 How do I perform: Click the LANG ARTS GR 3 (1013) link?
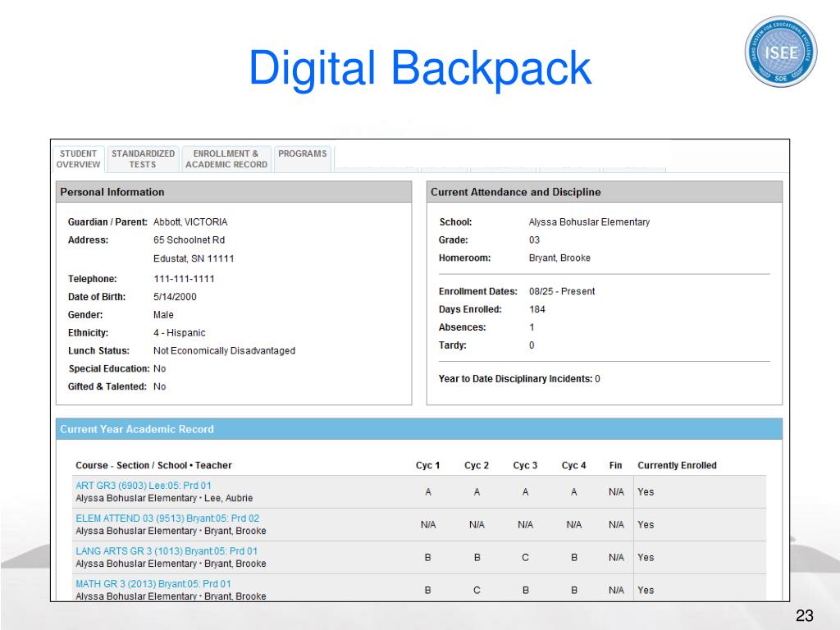(x=166, y=551)
